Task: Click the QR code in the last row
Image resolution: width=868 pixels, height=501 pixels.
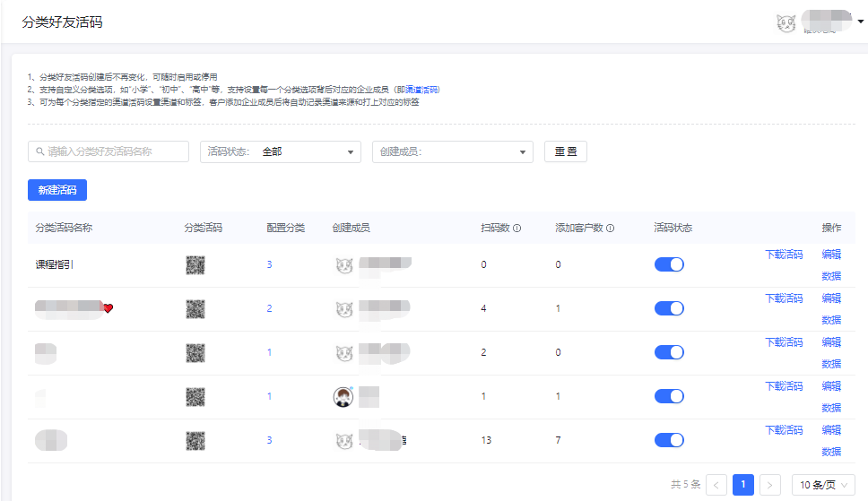Action: (195, 441)
